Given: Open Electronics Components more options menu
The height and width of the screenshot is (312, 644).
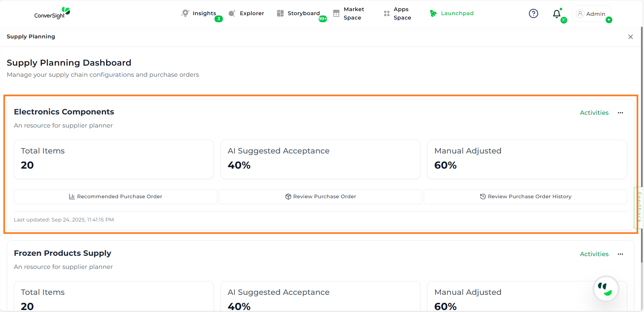Looking at the screenshot, I should click(x=620, y=113).
